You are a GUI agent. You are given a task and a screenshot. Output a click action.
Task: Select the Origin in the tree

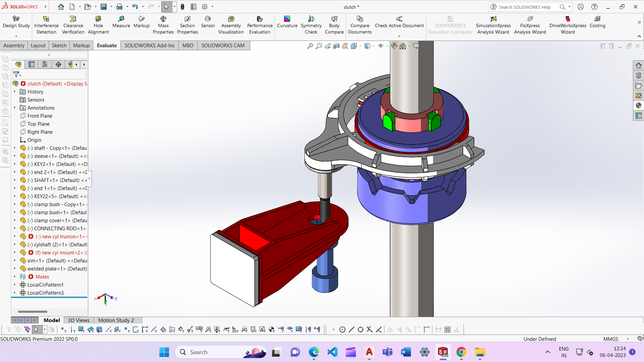pyautogui.click(x=34, y=140)
